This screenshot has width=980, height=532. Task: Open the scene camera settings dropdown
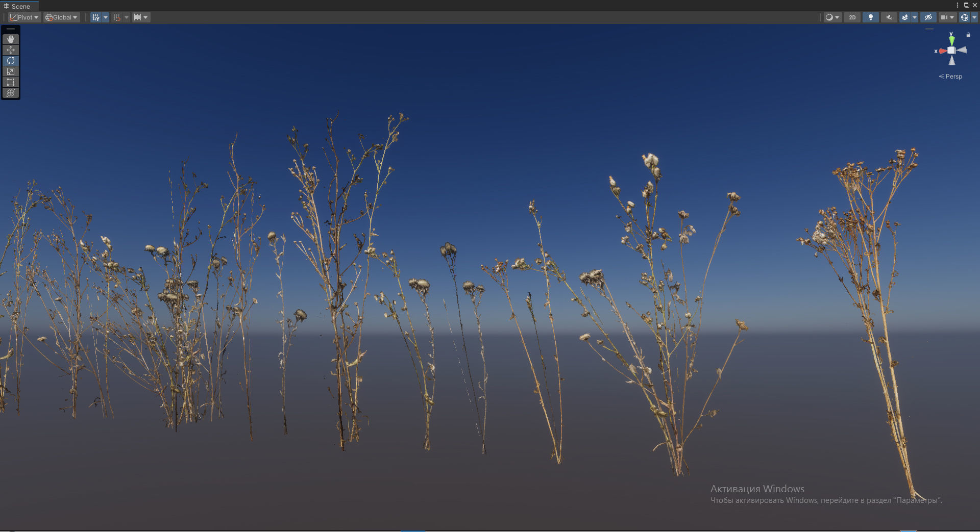tap(947, 17)
